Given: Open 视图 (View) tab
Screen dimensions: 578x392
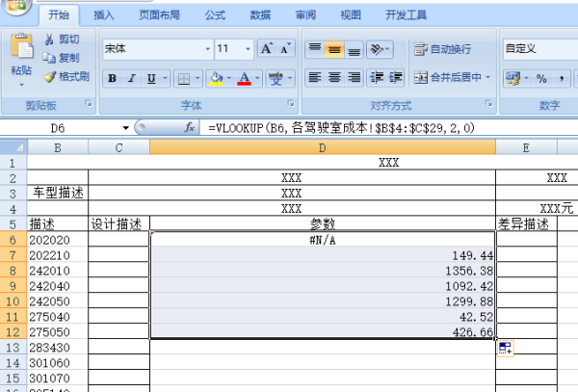Looking at the screenshot, I should coord(351,15).
